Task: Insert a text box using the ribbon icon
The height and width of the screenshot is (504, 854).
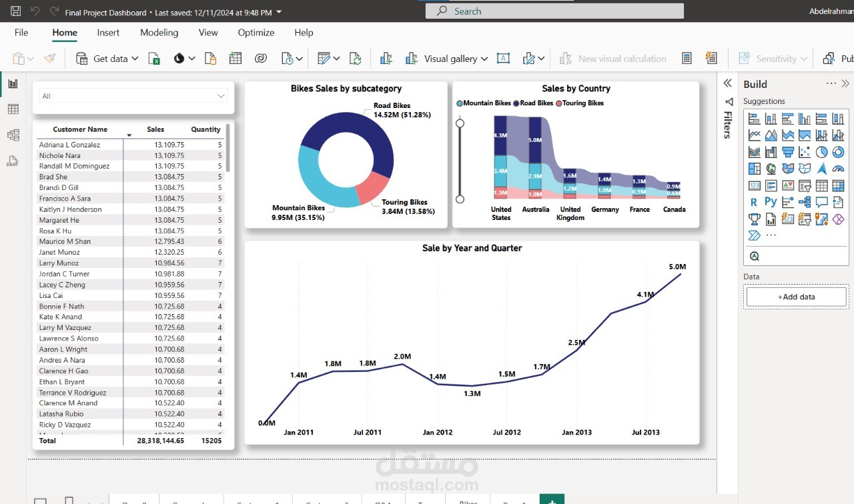Action: 503,58
